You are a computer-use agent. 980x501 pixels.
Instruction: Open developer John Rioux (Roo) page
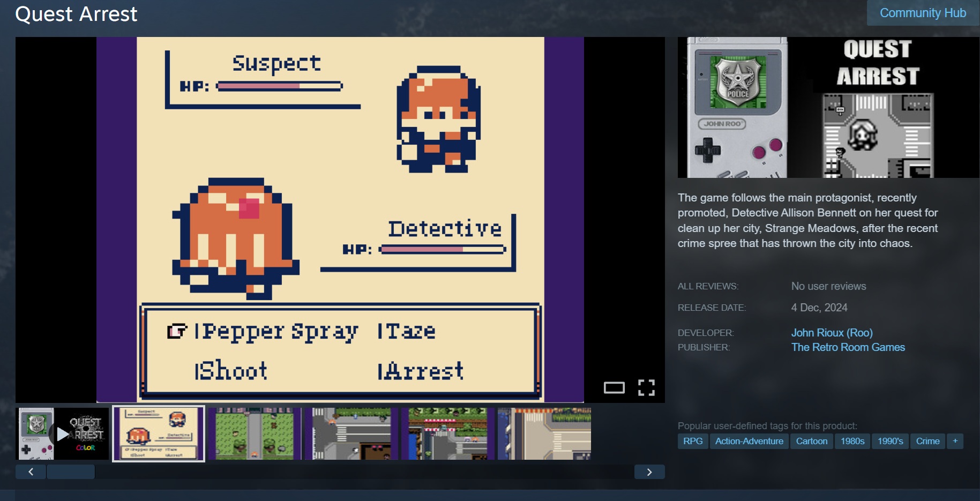tap(832, 333)
